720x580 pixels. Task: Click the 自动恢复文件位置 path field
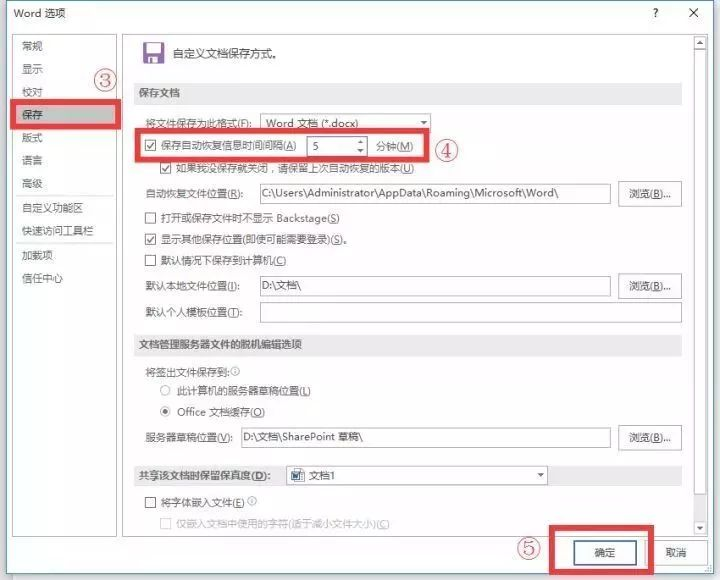click(x=435, y=193)
